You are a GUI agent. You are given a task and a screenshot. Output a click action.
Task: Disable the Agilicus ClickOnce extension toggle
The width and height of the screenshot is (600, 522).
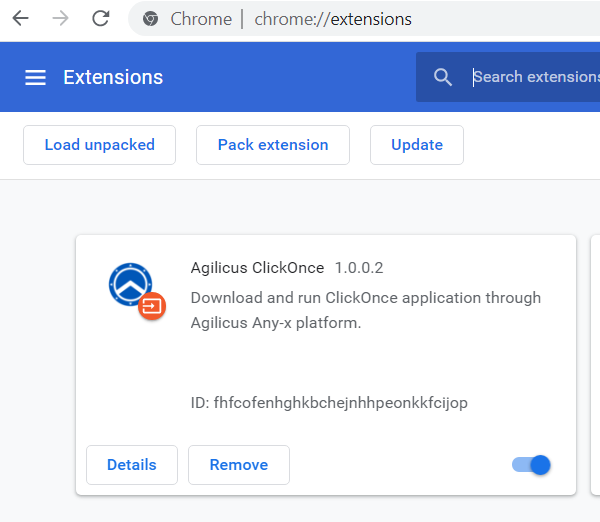tap(531, 465)
